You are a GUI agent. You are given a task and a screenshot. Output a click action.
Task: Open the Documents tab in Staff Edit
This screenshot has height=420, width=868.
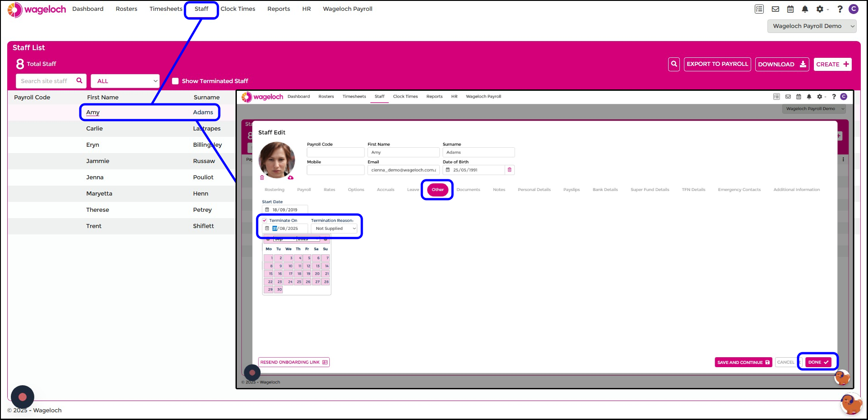[468, 190]
